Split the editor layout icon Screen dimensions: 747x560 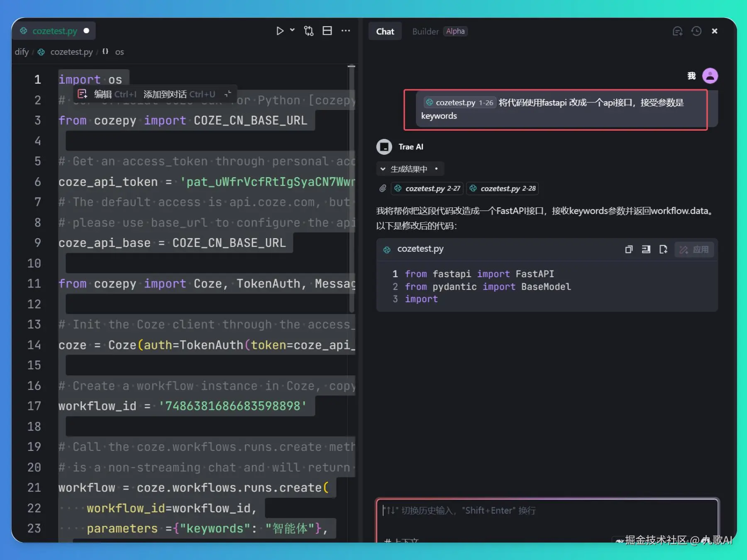327,31
